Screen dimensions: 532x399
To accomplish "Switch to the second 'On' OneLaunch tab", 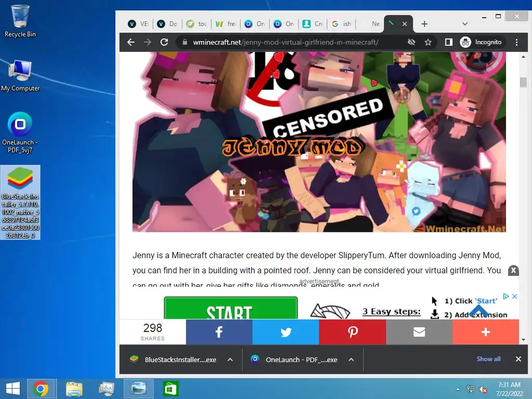I will pos(284,24).
